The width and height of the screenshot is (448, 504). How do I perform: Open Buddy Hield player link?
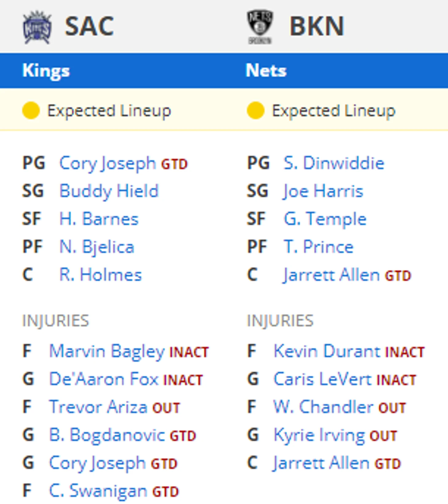click(x=109, y=191)
